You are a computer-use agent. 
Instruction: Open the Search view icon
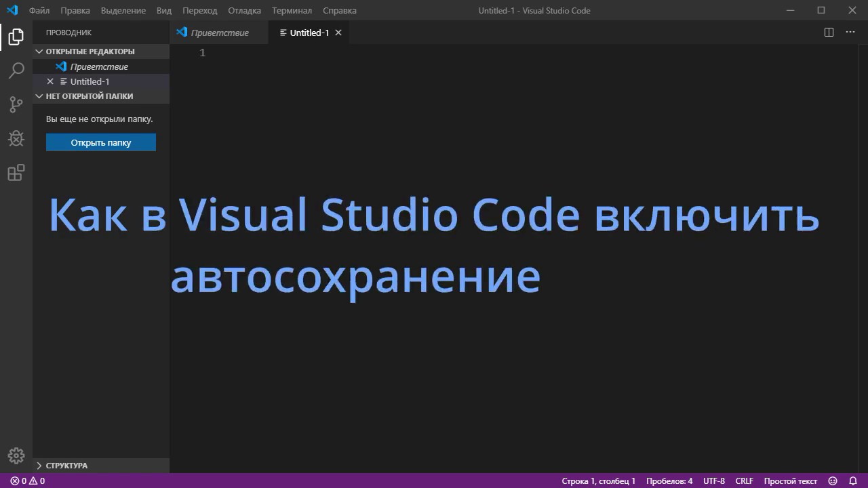(16, 70)
